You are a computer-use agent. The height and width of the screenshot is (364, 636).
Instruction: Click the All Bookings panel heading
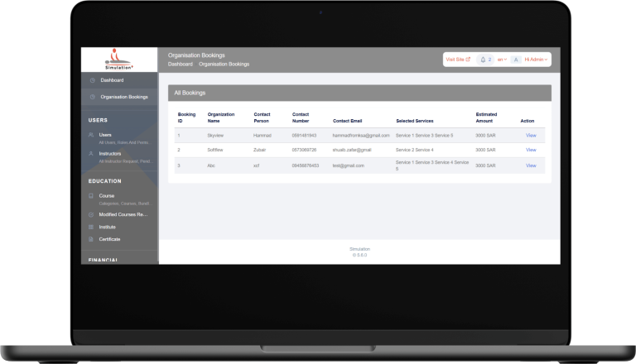tap(190, 93)
